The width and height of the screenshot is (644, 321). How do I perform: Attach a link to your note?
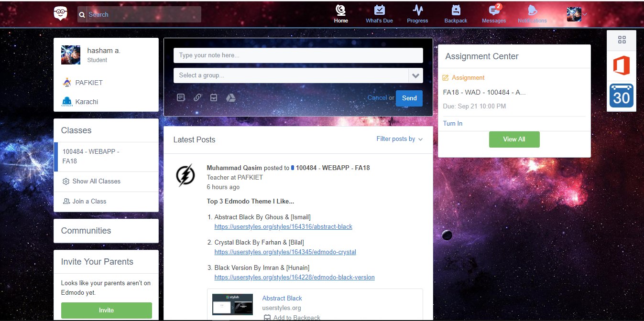197,97
